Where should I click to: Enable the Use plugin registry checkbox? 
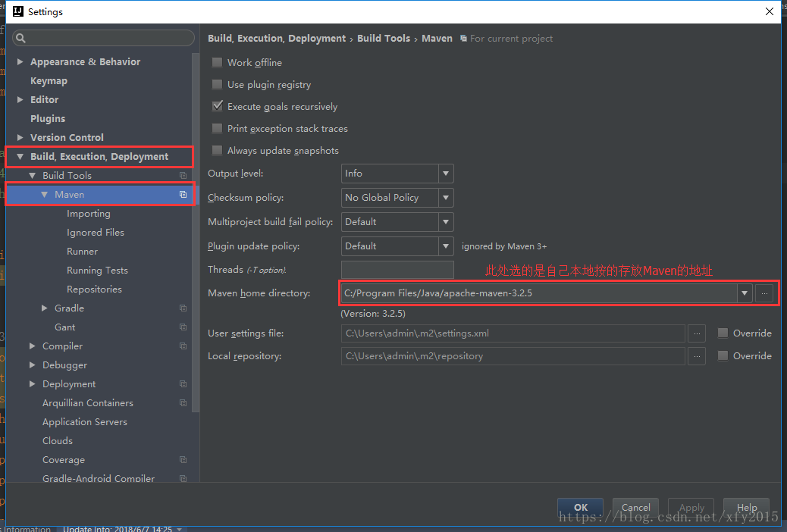[218, 84]
